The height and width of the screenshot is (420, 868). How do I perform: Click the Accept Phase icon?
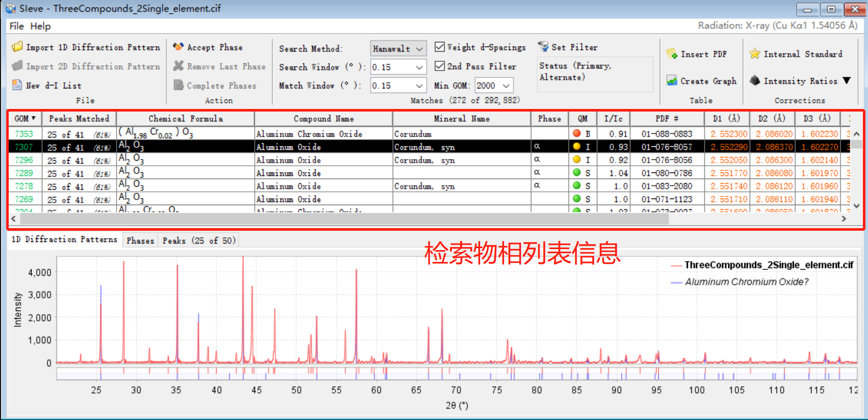[x=178, y=47]
